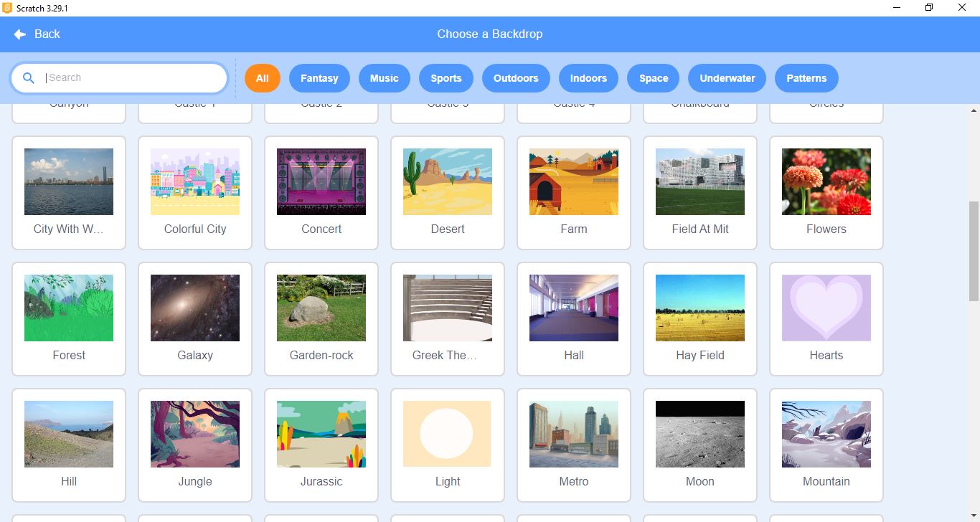Viewport: 980px width, 522px height.
Task: Click the "Choose a Backdrop" title text
Action: [490, 34]
